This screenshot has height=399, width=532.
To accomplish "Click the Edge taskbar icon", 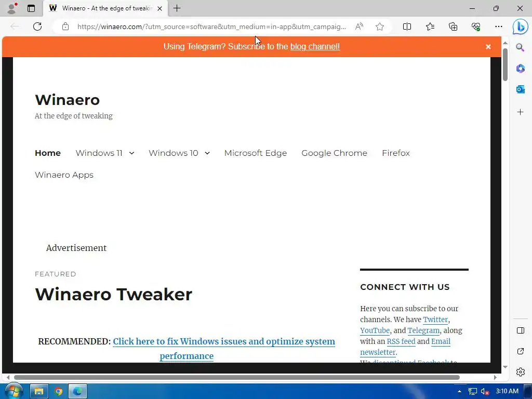I will [x=78, y=391].
